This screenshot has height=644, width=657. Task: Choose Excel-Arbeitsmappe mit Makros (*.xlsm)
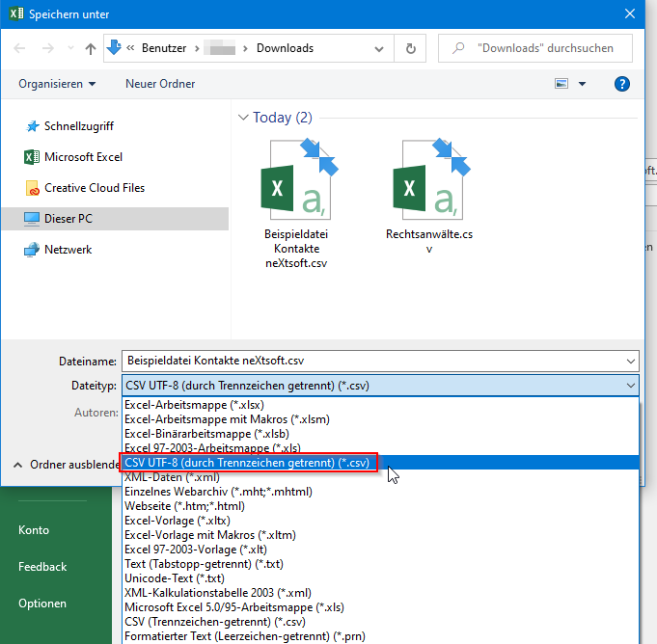point(380,419)
